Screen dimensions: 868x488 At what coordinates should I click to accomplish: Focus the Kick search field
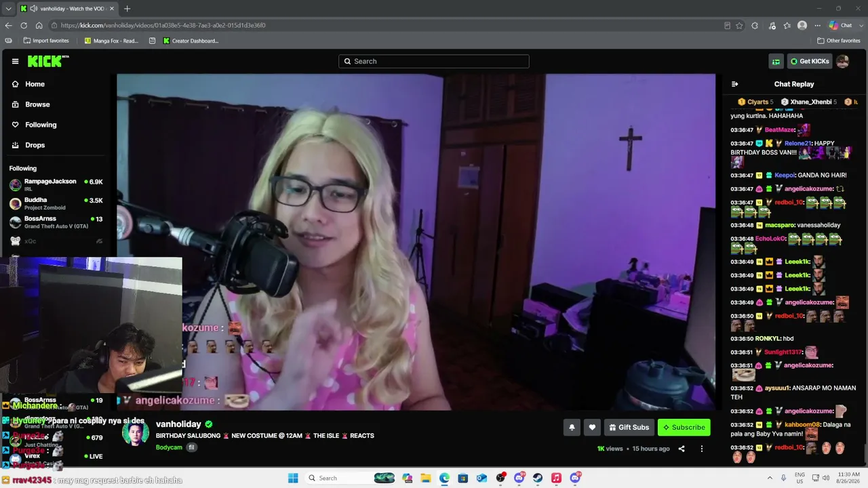[434, 61]
